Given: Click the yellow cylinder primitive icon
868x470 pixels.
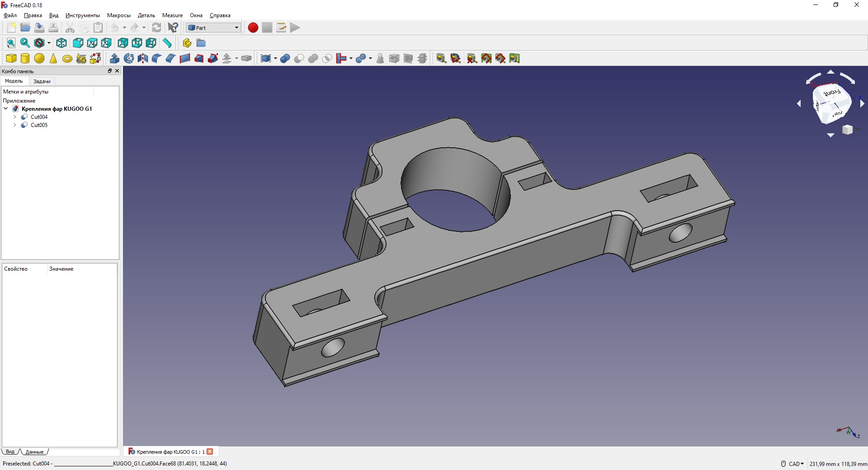Looking at the screenshot, I should (25, 58).
